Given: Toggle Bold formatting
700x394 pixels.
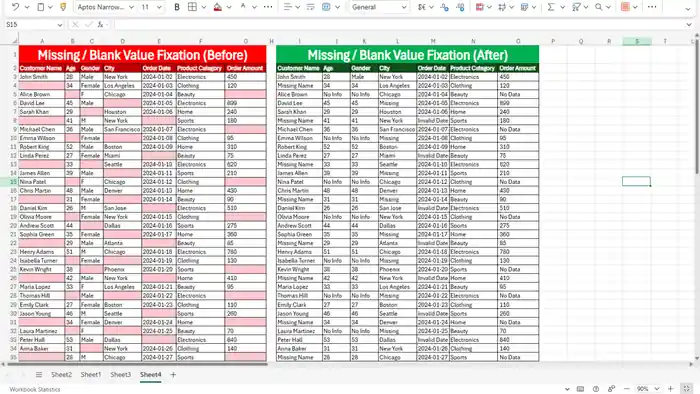Looking at the screenshot, I should 177,7.
